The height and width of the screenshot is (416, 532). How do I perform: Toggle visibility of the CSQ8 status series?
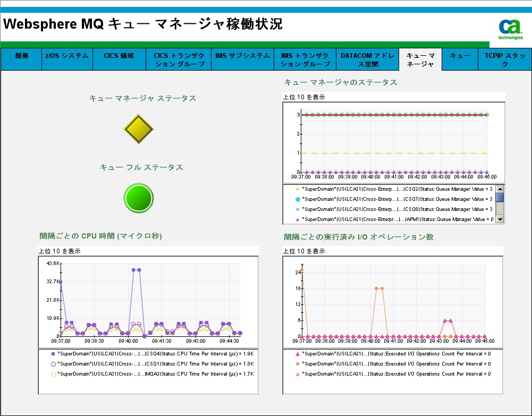pyautogui.click(x=393, y=209)
